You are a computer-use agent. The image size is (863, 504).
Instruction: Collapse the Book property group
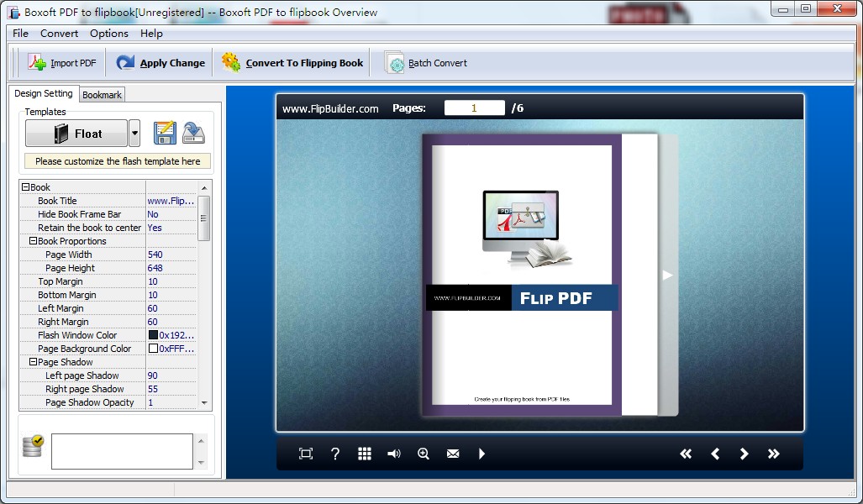coord(25,187)
